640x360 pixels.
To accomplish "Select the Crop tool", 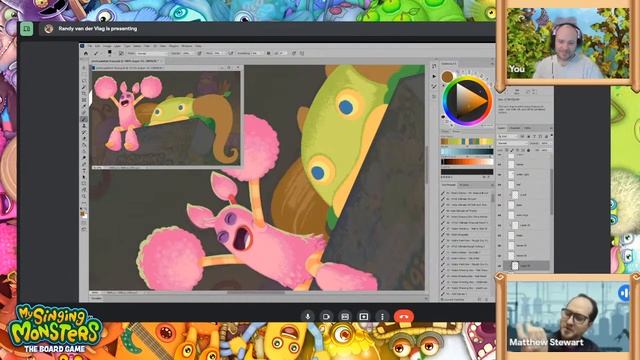I will tap(84, 93).
